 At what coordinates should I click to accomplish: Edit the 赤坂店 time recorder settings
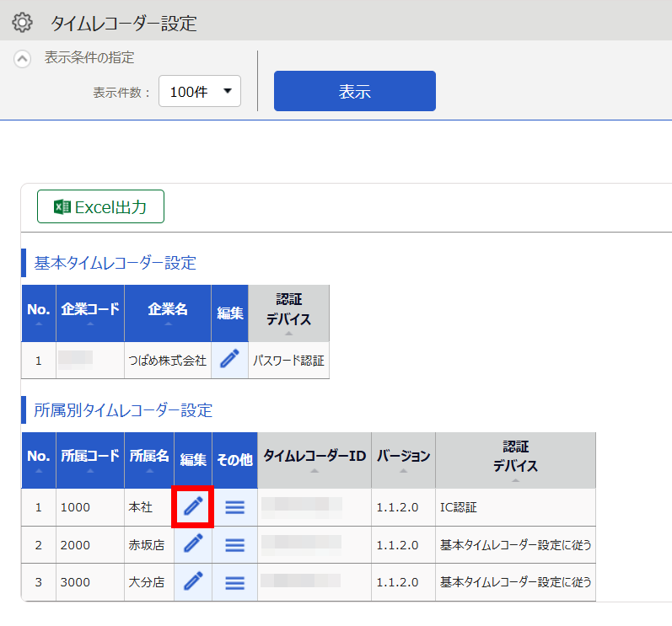pos(193,544)
